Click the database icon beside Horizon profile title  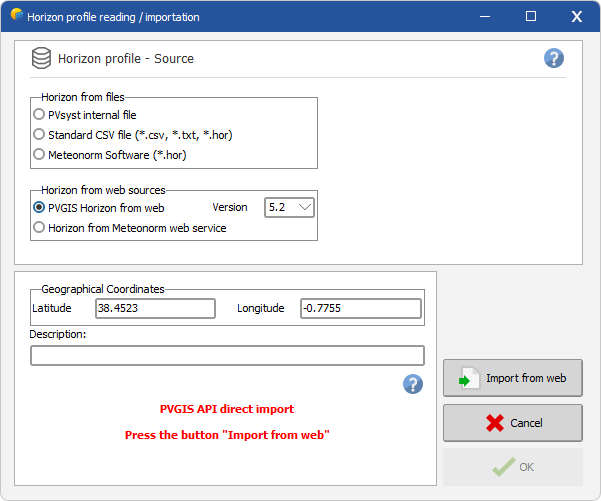[x=41, y=58]
